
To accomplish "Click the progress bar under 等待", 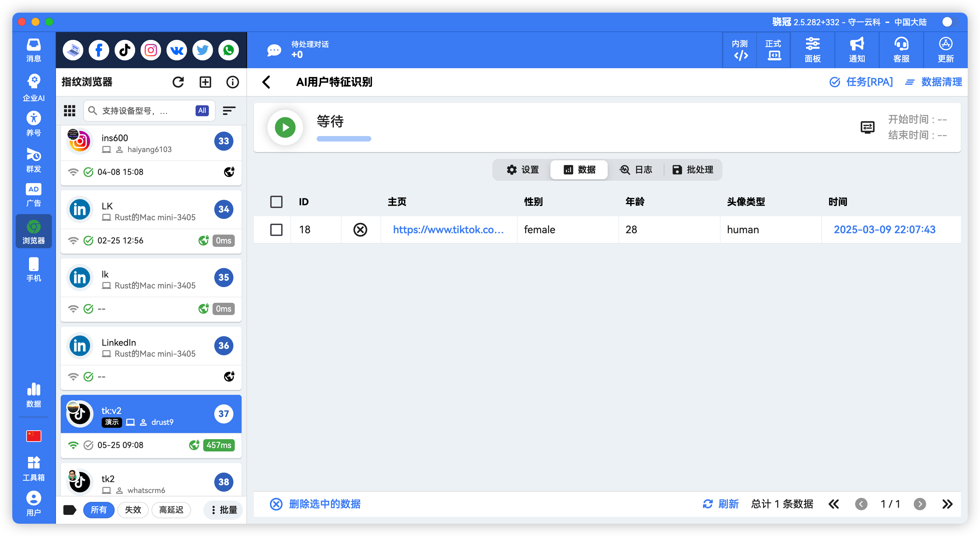I will (x=343, y=139).
